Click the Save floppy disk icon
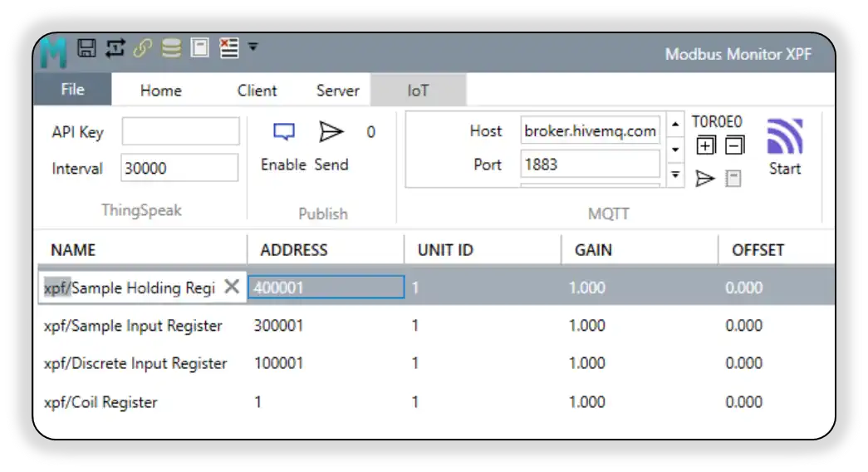Image resolution: width=868 pixels, height=472 pixels. point(86,47)
